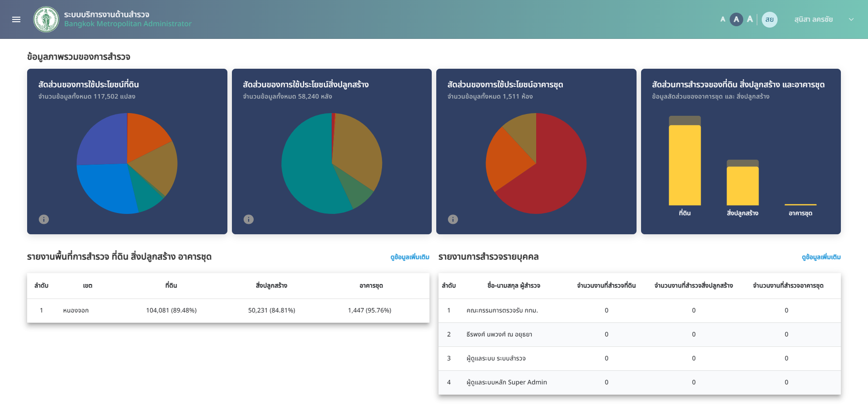Show info for land use pie chart

44,219
